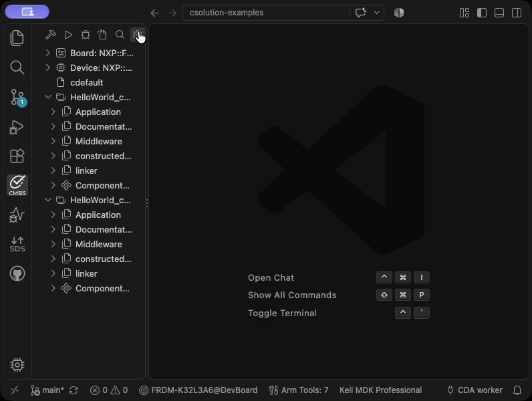Viewport: 532px width, 401px height.
Task: Select the CMSIS view icon
Action: [x=17, y=185]
